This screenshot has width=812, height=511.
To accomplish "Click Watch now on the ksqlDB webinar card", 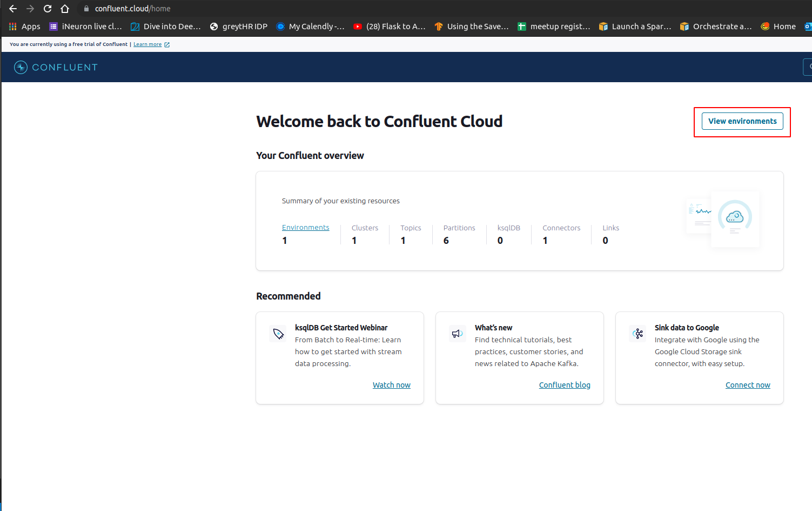I will coord(391,384).
